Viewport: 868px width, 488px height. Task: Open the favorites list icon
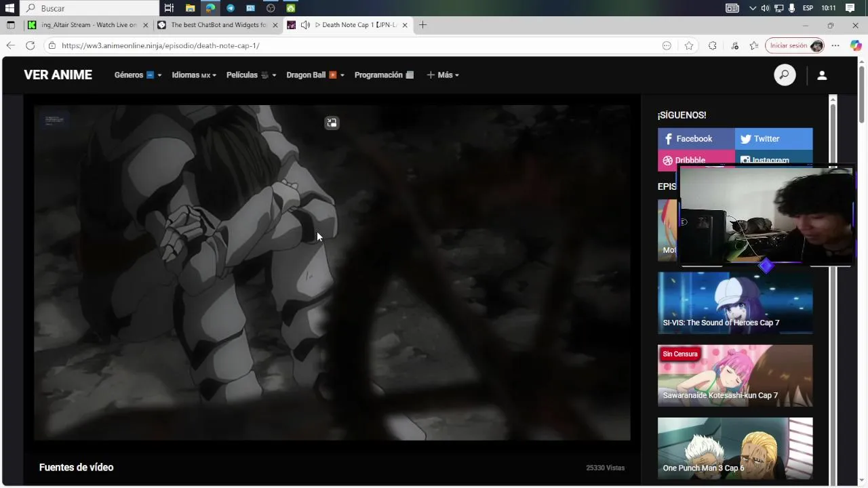click(x=754, y=45)
